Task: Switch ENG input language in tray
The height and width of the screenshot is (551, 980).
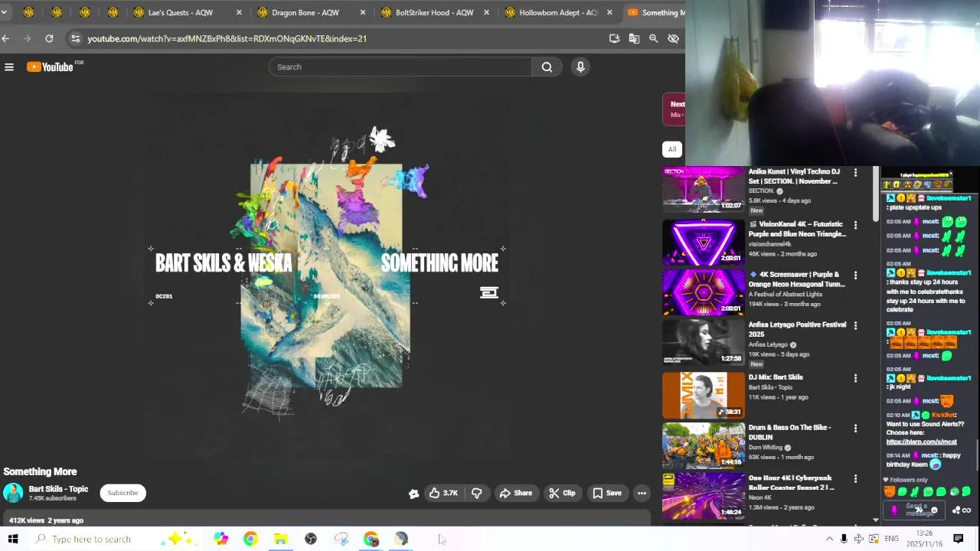Action: tap(891, 540)
